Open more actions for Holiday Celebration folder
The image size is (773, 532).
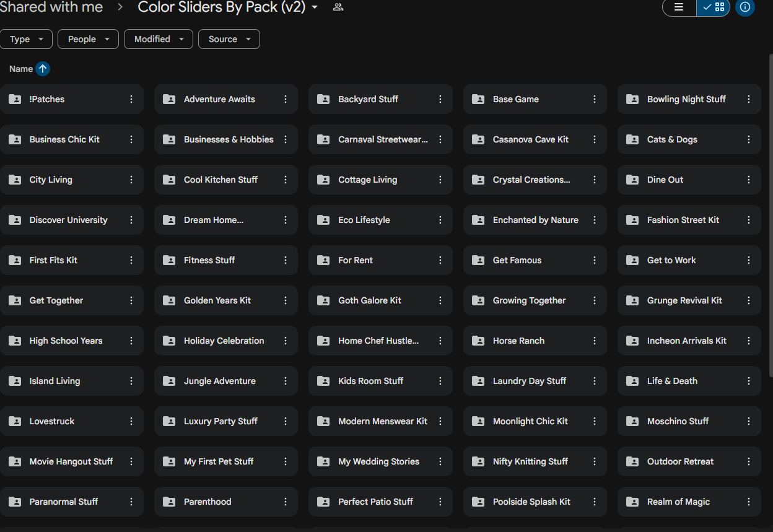point(286,341)
